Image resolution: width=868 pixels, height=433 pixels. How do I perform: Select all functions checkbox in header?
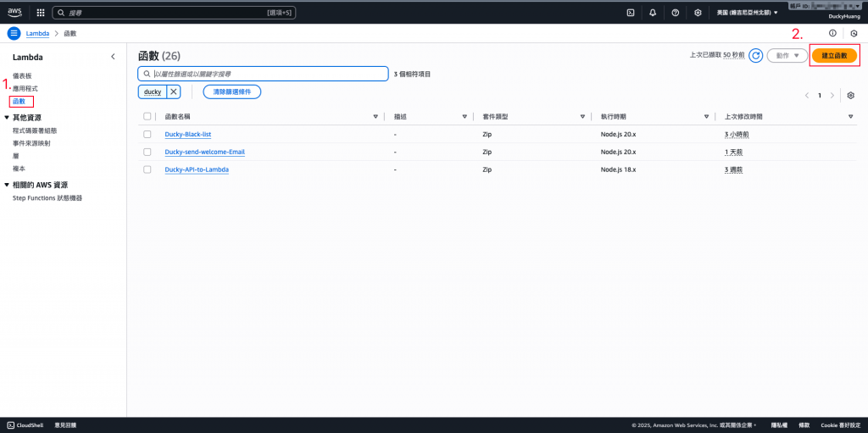147,116
